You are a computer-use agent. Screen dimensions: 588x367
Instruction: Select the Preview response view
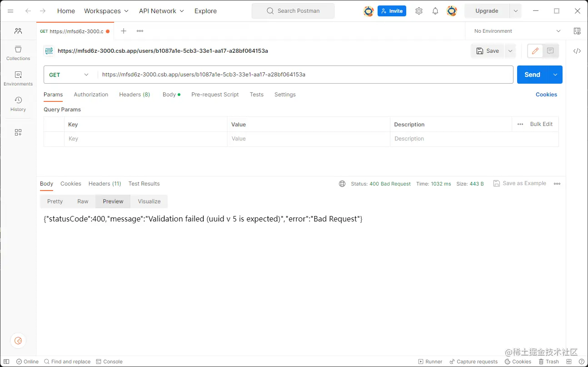click(x=113, y=201)
